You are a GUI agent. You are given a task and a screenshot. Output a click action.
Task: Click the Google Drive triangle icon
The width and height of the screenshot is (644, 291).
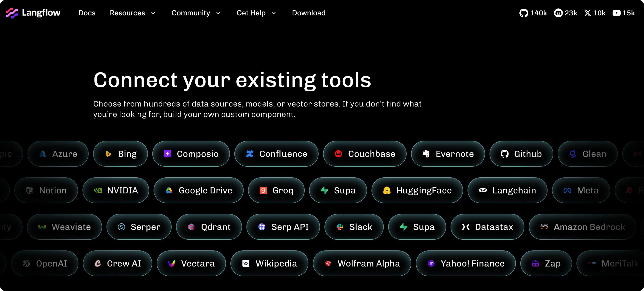169,191
